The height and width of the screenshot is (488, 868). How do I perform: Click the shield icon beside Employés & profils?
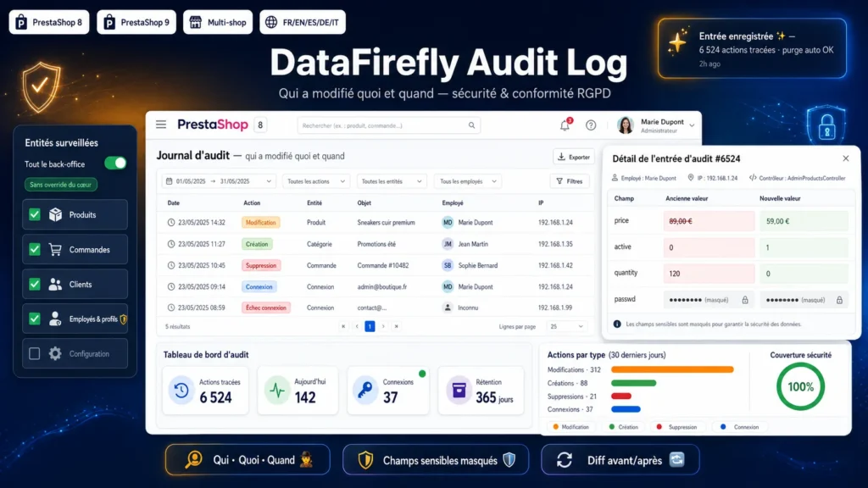click(x=124, y=319)
